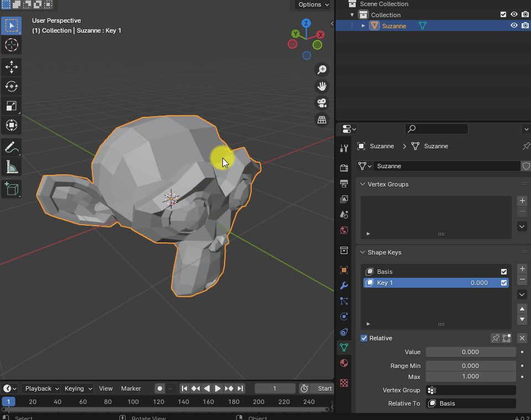Hide Collection in viewport via eye icon
This screenshot has height=420, width=531.
(x=514, y=14)
